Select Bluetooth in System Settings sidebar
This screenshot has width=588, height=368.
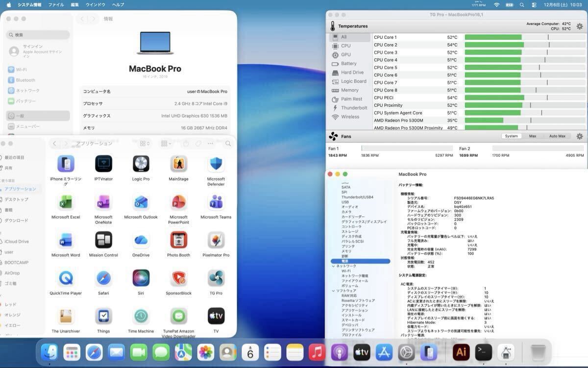pyautogui.click(x=25, y=80)
